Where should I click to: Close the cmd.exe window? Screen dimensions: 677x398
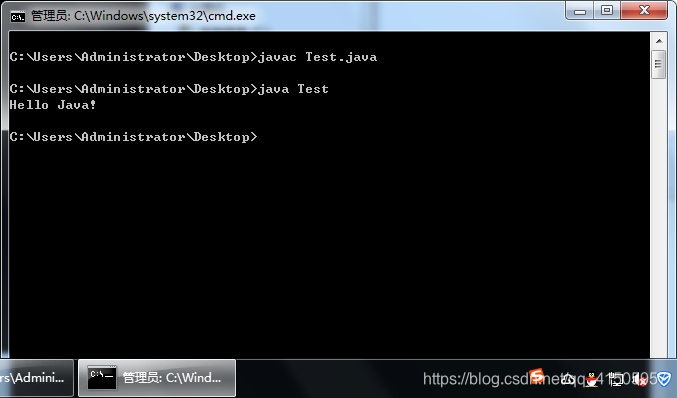(x=644, y=10)
